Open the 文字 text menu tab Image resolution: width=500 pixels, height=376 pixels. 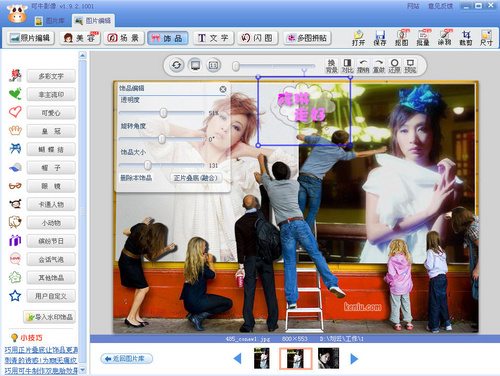point(214,38)
